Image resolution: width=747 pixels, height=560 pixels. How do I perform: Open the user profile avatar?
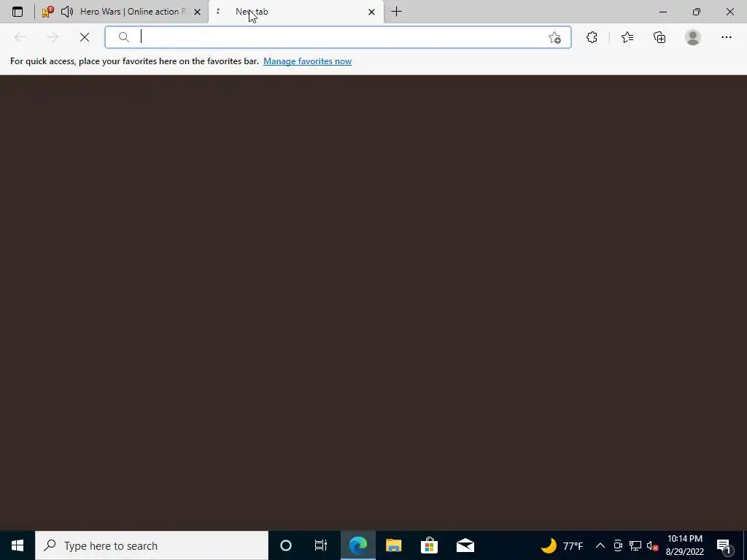pos(693,37)
